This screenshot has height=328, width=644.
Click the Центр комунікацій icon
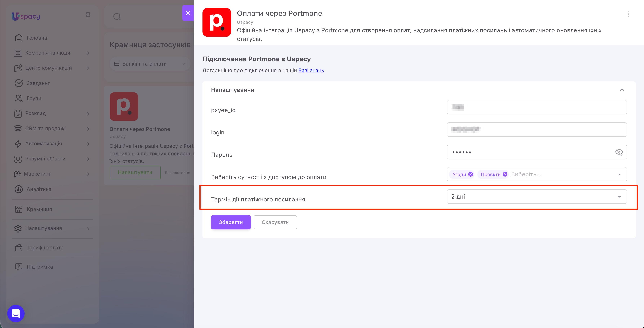pyautogui.click(x=18, y=68)
